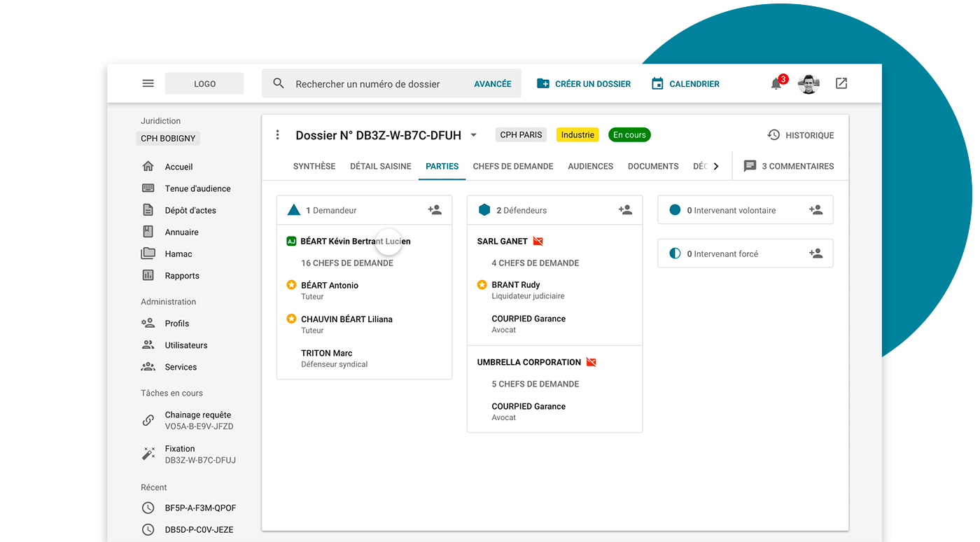Screen dimensions: 980x542
Task: Switch to the DOCUMENTS tab
Action: (x=653, y=166)
